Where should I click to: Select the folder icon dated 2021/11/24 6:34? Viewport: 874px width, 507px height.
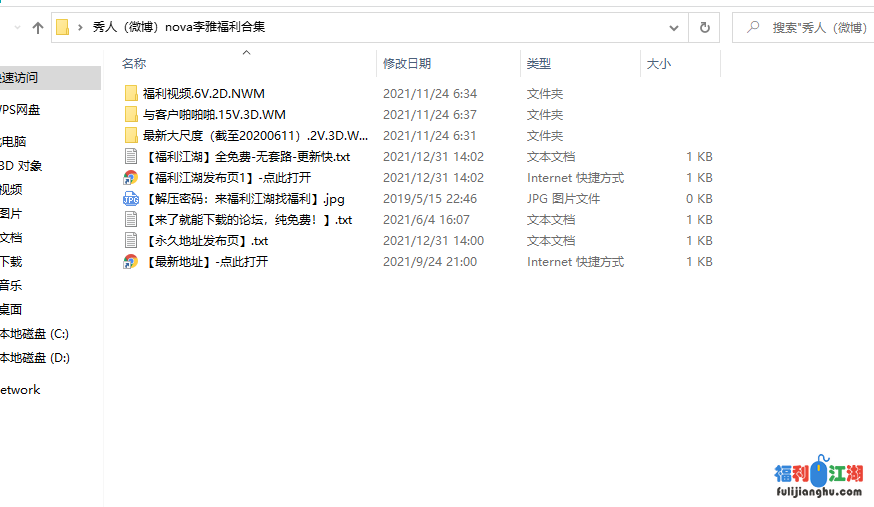130,94
